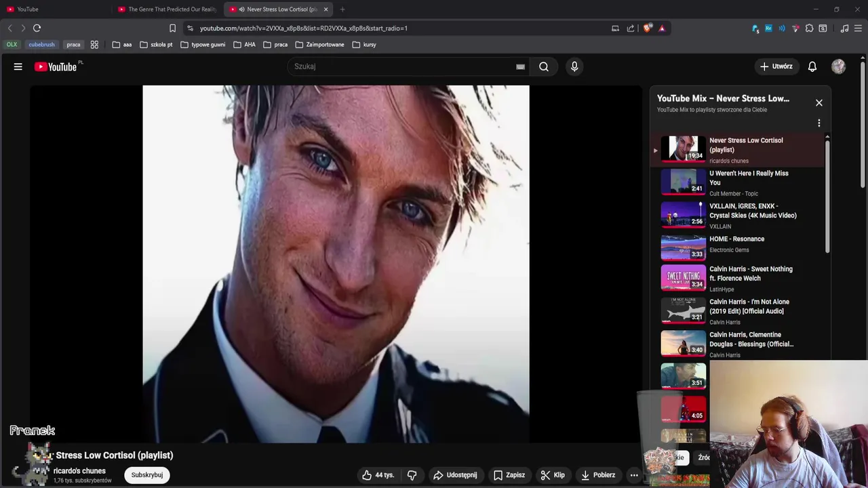Screen dimensions: 868x488
Task: Go forward with the browser forward arrow
Action: point(23,28)
